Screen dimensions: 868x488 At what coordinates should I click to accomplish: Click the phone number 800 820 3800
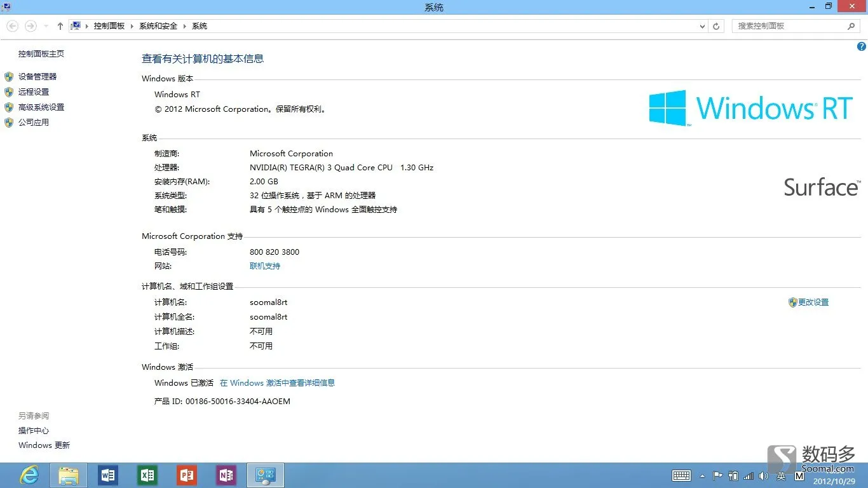(x=275, y=252)
